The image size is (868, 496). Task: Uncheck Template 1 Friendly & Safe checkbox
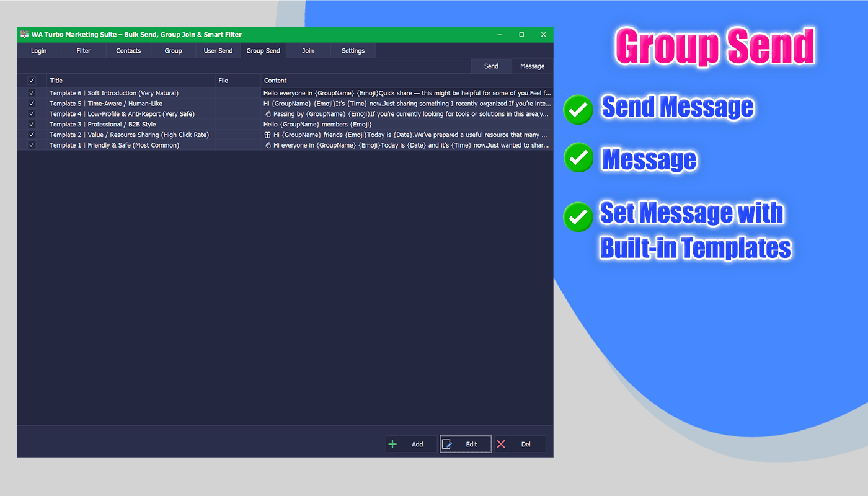point(32,145)
